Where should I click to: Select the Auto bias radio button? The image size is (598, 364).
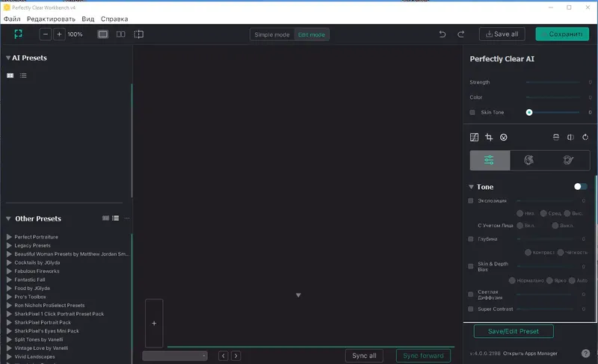pos(572,280)
